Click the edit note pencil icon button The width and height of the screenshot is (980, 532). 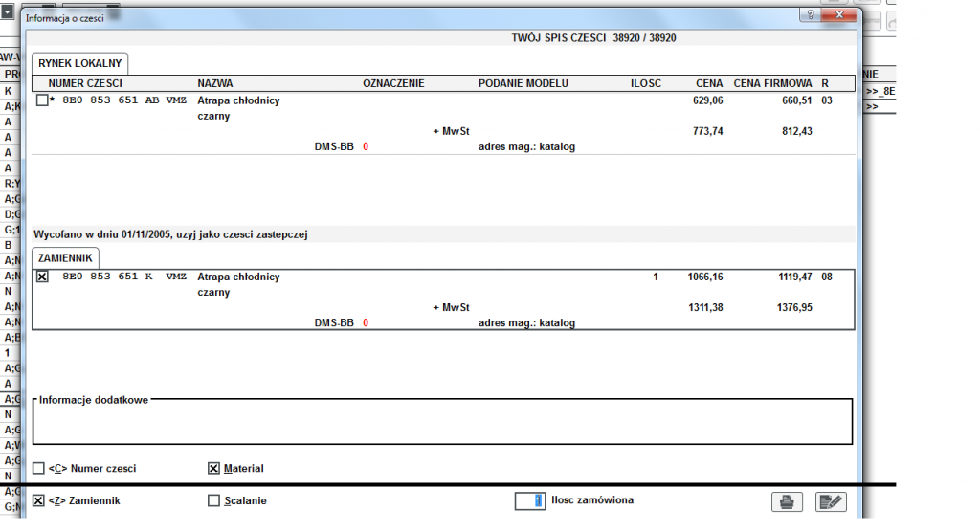(x=831, y=501)
